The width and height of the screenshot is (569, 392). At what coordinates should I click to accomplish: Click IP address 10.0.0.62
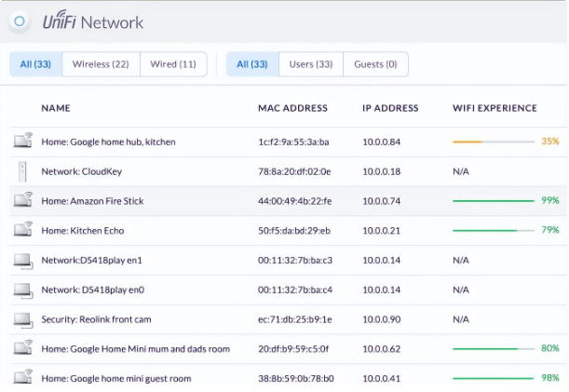(382, 349)
